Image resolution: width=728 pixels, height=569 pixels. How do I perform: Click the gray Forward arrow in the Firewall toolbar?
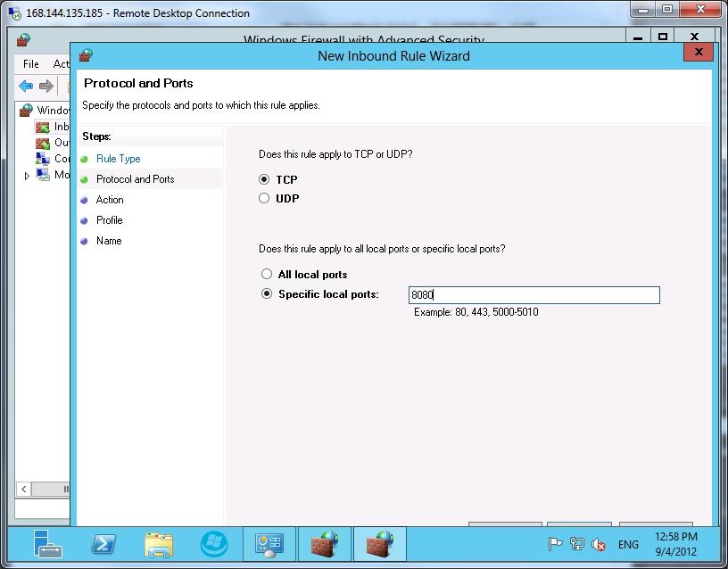[46, 86]
